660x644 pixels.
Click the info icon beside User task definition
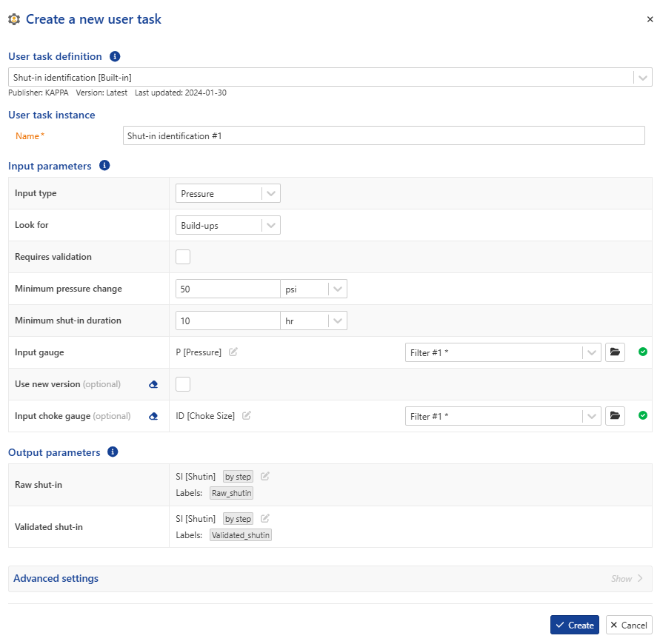(115, 56)
